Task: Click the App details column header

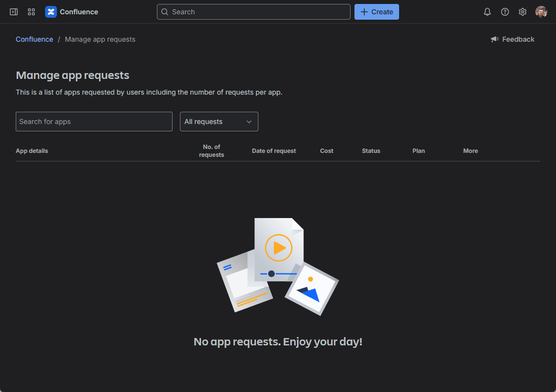Action: click(32, 151)
